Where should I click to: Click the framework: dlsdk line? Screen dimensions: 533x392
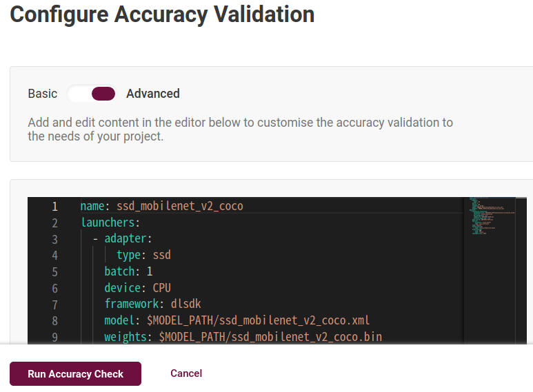click(x=152, y=305)
